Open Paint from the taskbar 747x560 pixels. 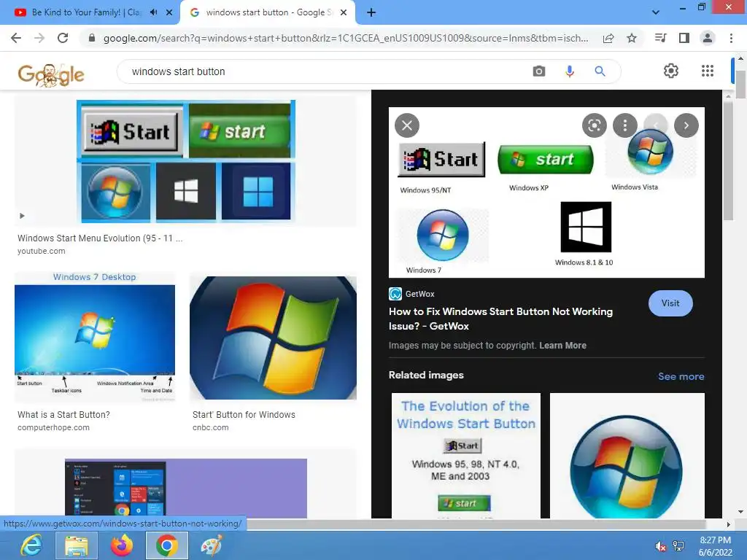tap(211, 545)
